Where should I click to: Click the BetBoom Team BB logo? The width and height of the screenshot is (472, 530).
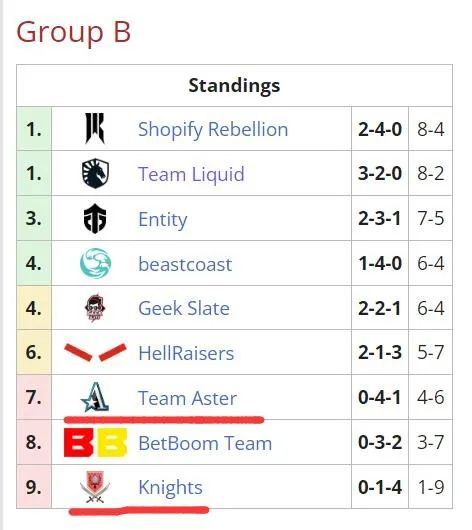[x=95, y=442]
